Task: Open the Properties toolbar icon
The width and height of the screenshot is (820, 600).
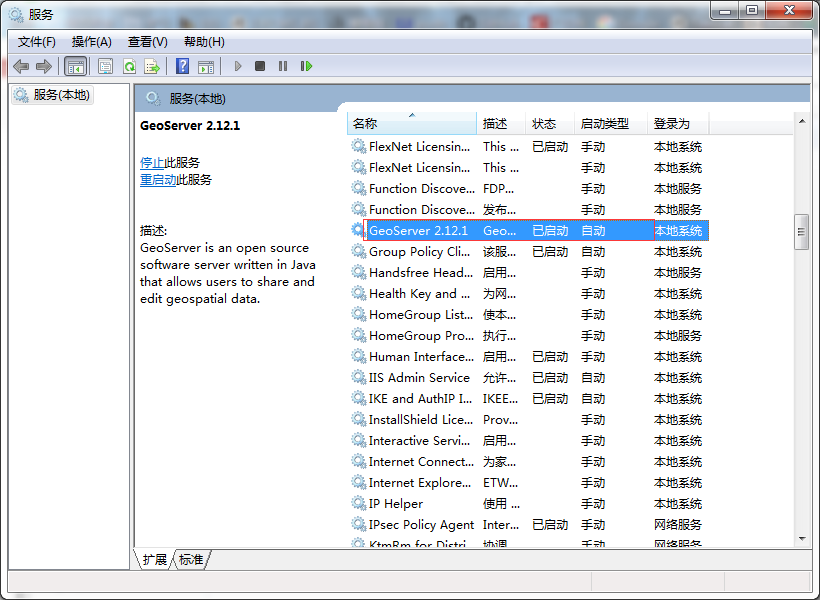Action: (x=106, y=66)
